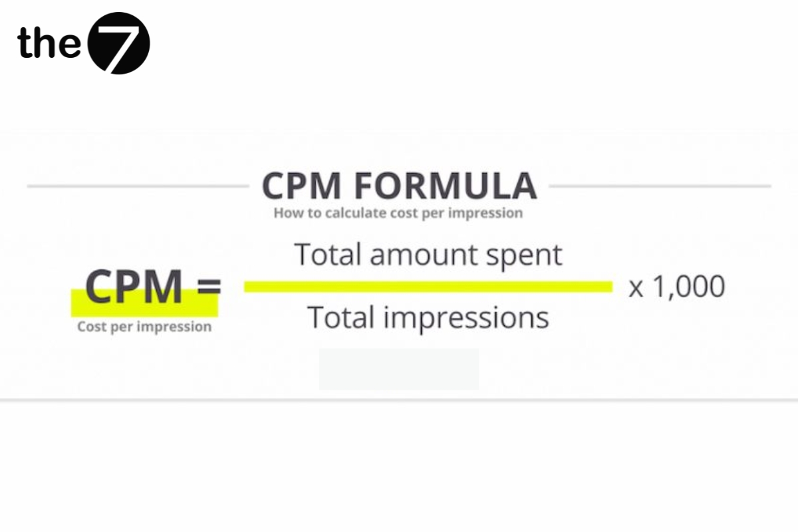The image size is (798, 532).
Task: Click "How to calculate cost per impression" subtitle
Action: (x=398, y=213)
